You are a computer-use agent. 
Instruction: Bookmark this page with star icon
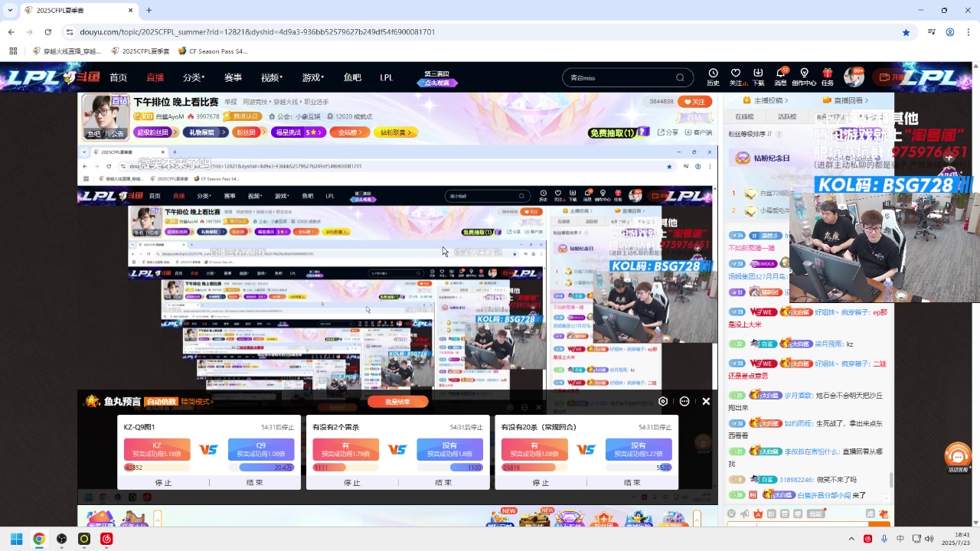(906, 32)
